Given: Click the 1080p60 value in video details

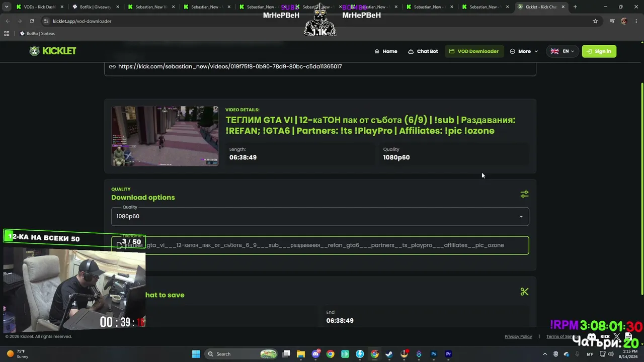Looking at the screenshot, I should tap(396, 157).
